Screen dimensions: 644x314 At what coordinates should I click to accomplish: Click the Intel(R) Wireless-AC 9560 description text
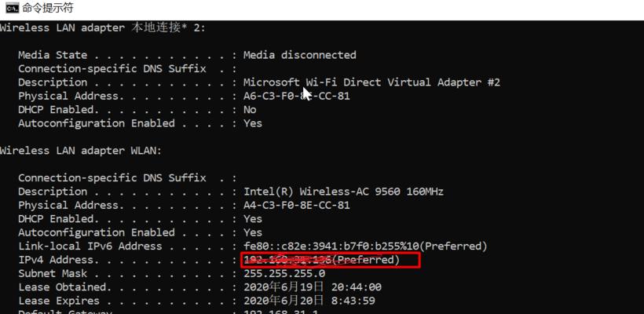[x=343, y=192]
